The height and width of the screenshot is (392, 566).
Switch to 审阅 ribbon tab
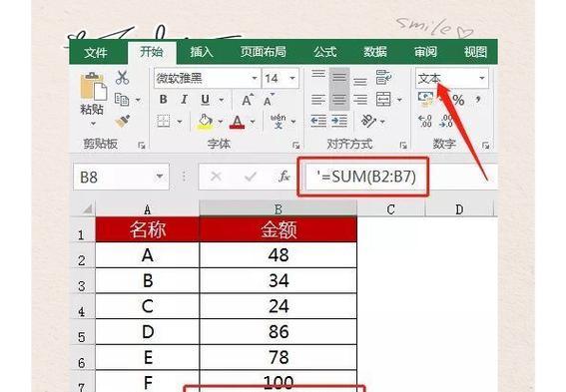click(425, 52)
